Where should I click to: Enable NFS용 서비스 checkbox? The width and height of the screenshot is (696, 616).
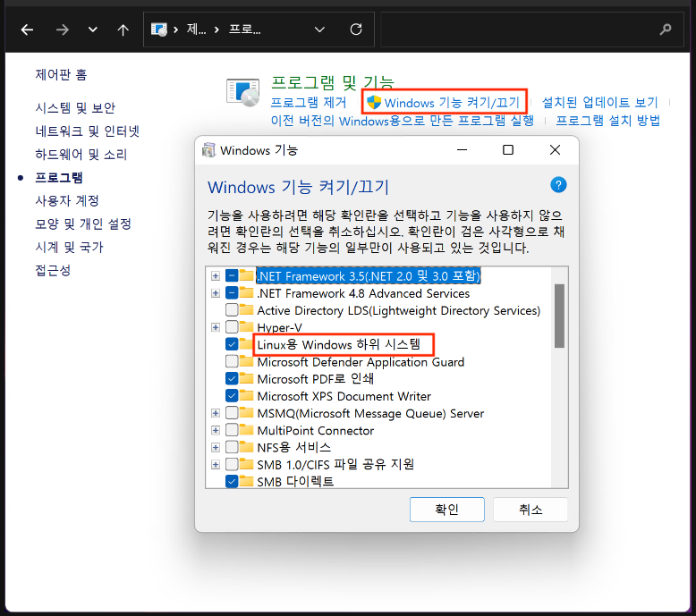tap(232, 447)
